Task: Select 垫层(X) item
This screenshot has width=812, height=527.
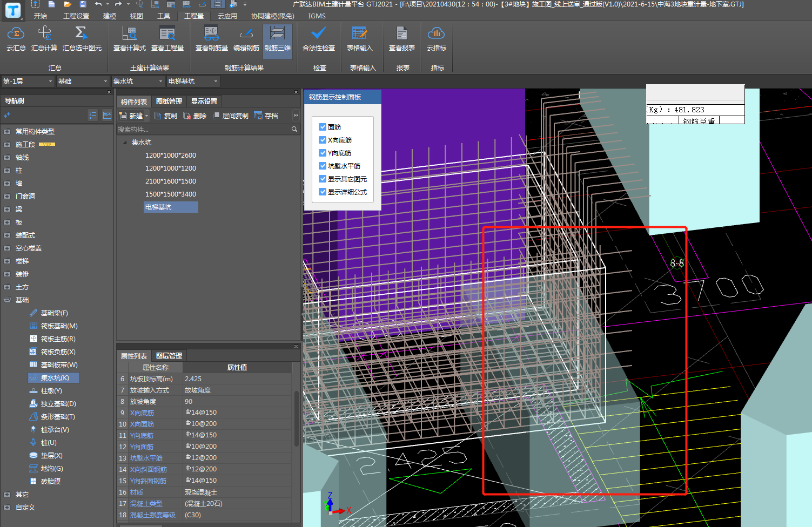Action: pos(51,455)
